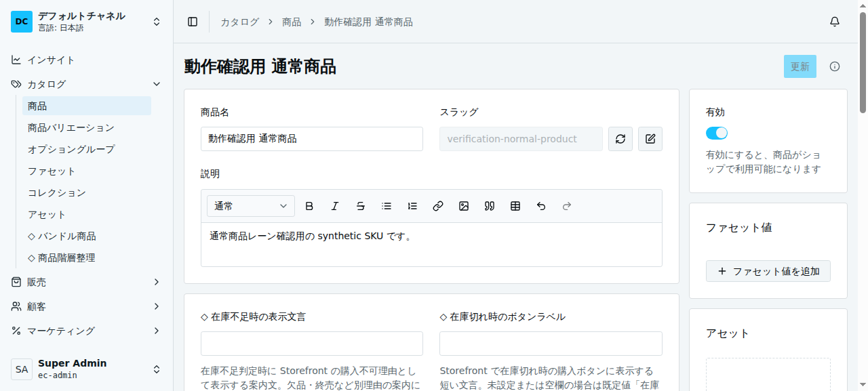
Task: Open ◇ バンドル商品 in the sidebar
Action: 87,236
